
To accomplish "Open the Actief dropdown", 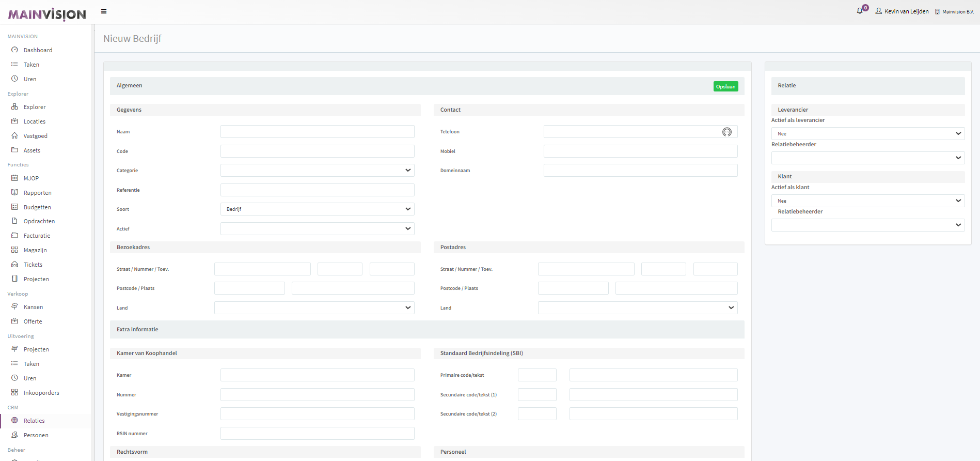I will coord(317,229).
